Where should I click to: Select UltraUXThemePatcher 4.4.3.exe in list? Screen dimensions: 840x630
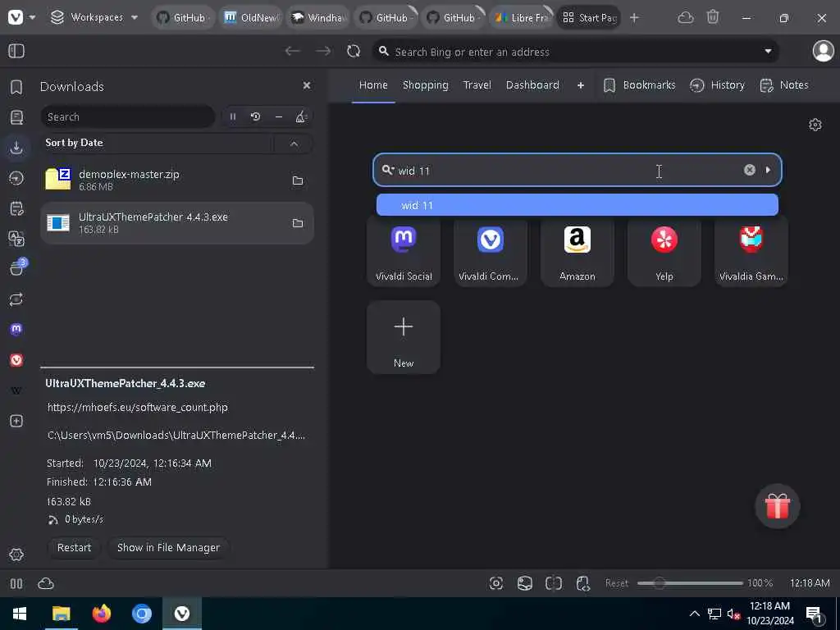coord(177,223)
